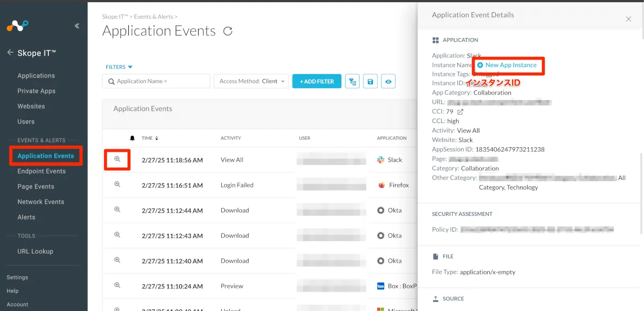This screenshot has width=644, height=311.
Task: Open details magnifier for Firefox Login Failed event
Action: [x=117, y=184]
